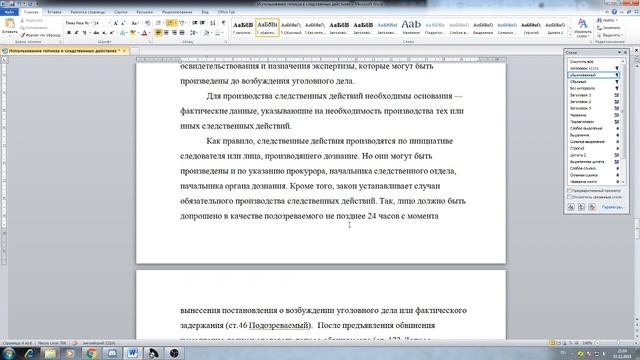Click the numbered list icon
Screen dimensions: 640x360
170,23
